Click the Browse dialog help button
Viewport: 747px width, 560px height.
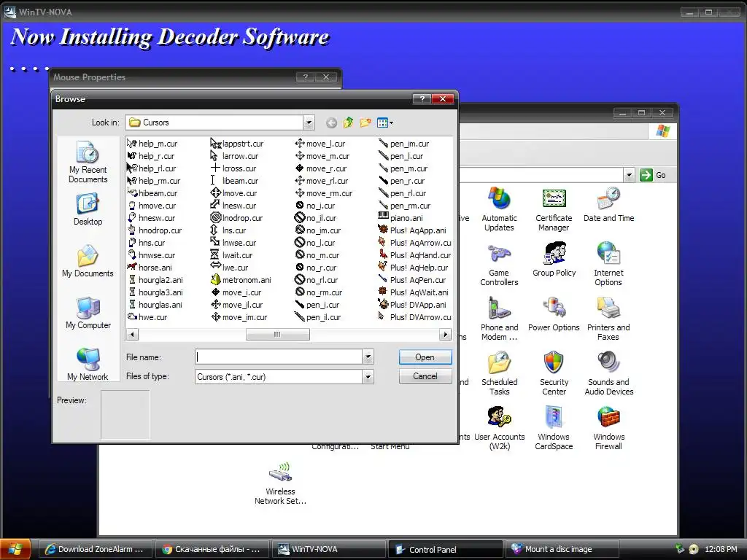tap(422, 98)
